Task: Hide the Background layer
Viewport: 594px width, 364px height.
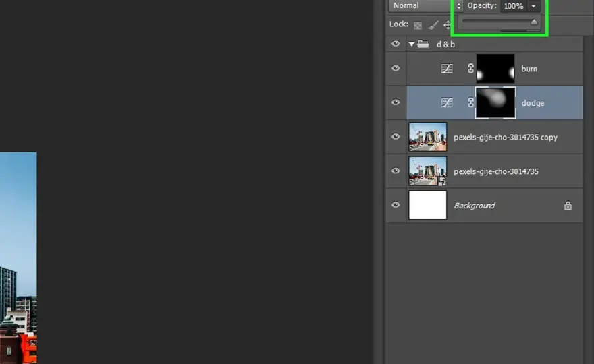Action: pyautogui.click(x=396, y=205)
